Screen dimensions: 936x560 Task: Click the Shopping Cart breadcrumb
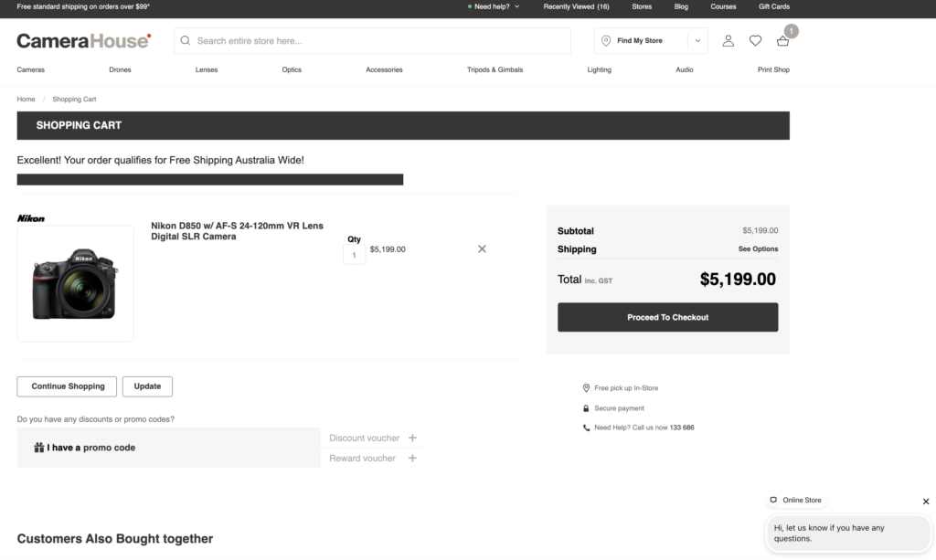[x=74, y=99]
